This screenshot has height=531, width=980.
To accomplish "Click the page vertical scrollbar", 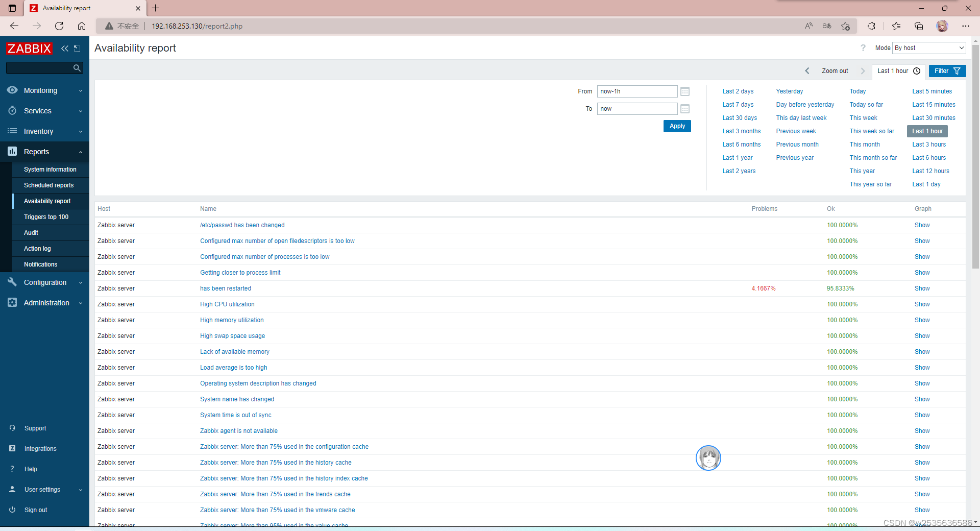I will (975, 156).
